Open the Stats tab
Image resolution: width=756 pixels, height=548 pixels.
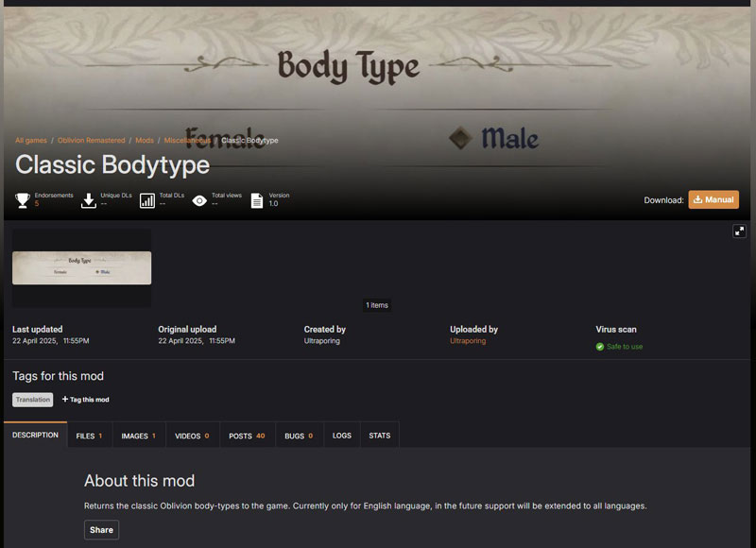(380, 436)
